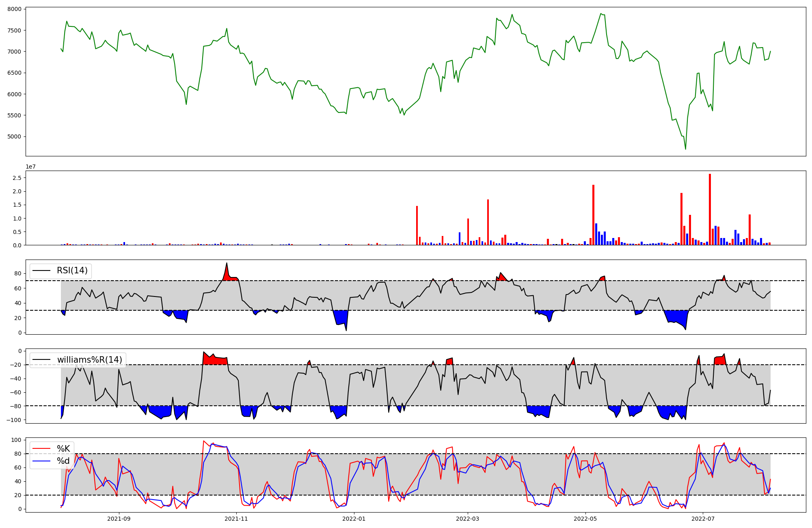
Task: Click the tallest red volume bar
Action: pos(710,209)
